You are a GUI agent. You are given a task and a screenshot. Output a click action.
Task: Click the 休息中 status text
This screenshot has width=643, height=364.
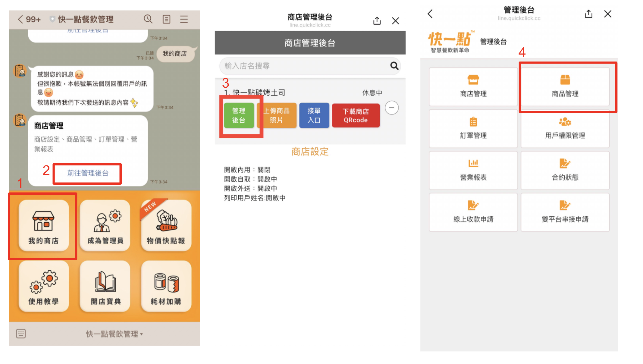point(372,93)
